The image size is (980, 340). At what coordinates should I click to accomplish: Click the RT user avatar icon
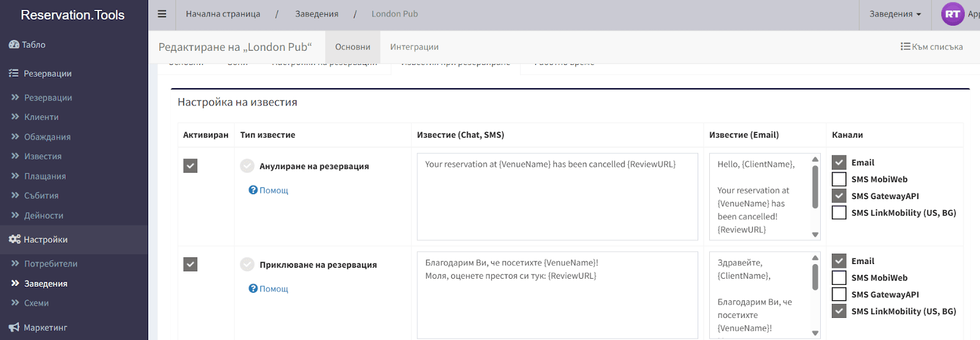[952, 14]
